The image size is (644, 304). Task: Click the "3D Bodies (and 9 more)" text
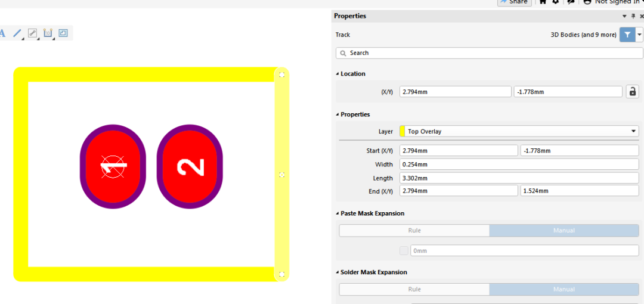point(583,35)
